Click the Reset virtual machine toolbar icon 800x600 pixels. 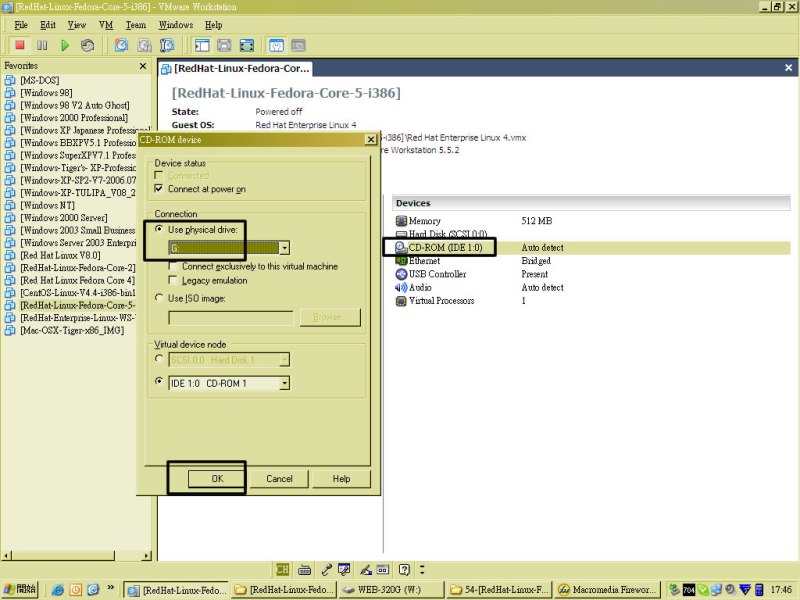coord(87,45)
